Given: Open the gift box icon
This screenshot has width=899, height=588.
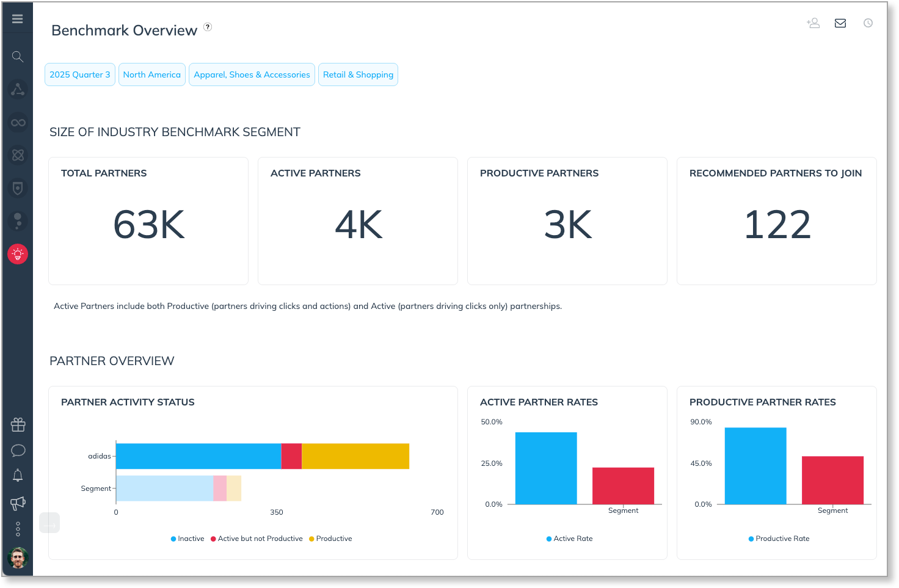Looking at the screenshot, I should point(18,424).
